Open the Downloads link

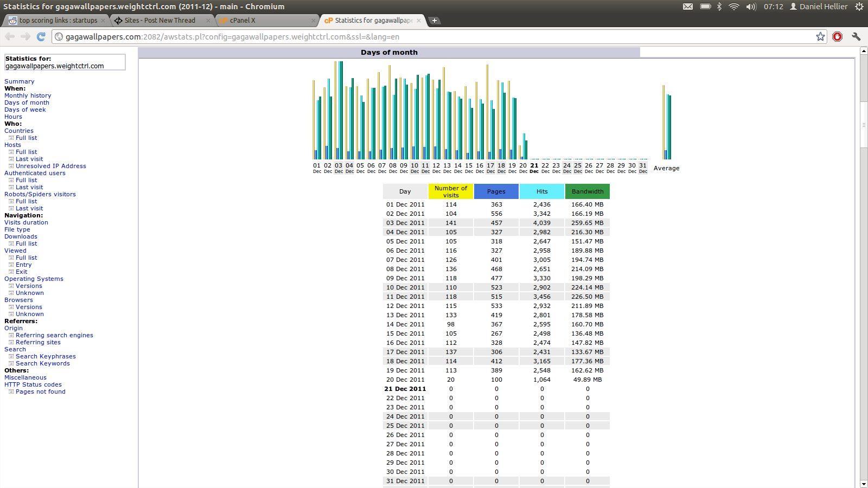pos(21,236)
